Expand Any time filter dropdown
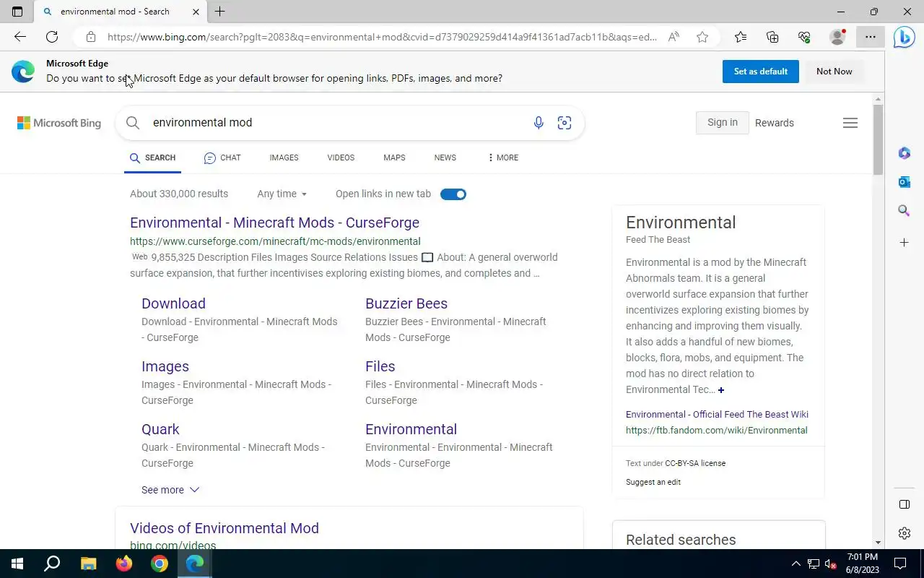This screenshot has width=924, height=578. 282,194
